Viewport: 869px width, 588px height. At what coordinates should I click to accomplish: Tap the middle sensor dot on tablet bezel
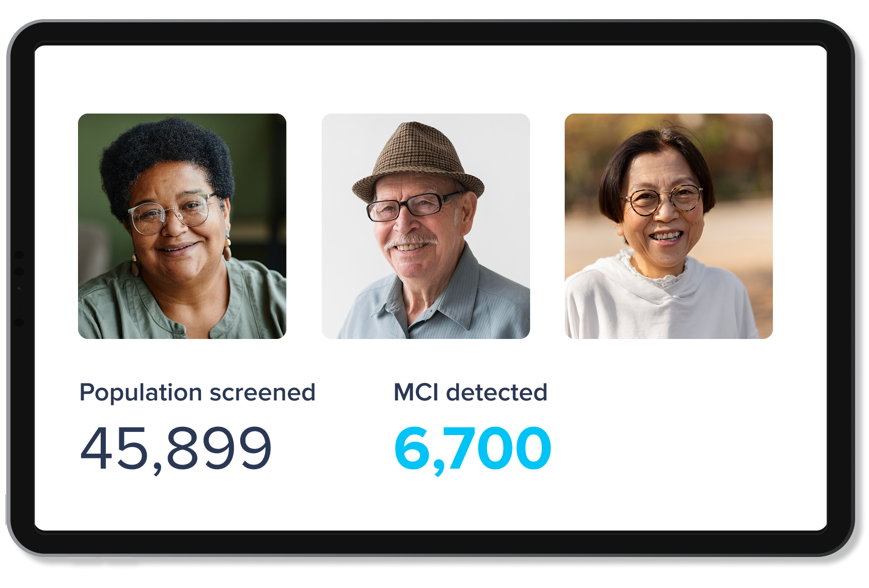click(x=19, y=271)
